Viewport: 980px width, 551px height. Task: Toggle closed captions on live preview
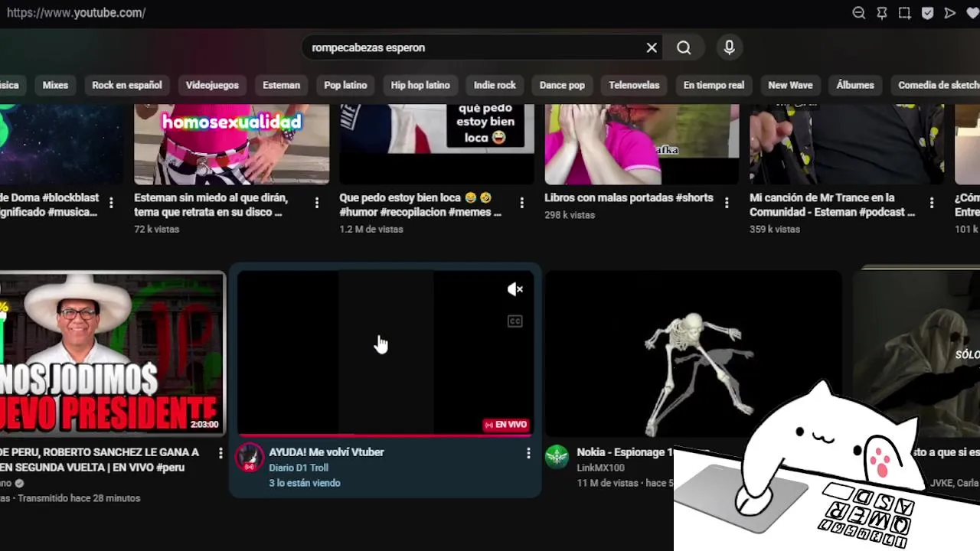point(515,321)
